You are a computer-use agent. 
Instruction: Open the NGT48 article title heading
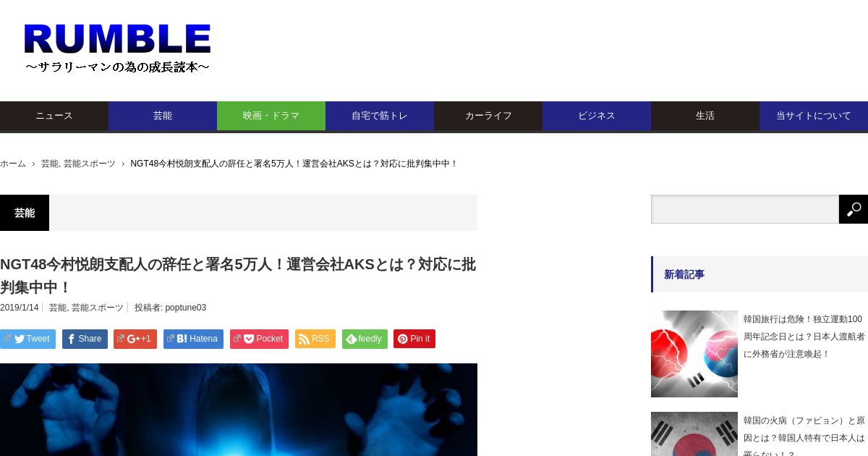point(238,276)
